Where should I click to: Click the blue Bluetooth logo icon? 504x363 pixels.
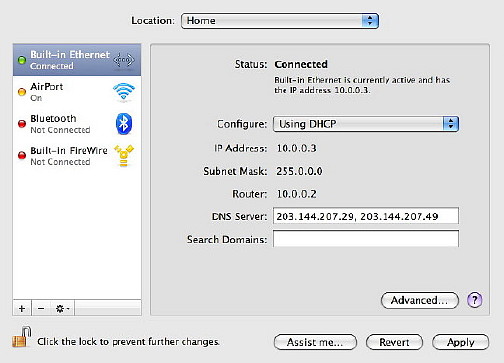click(124, 124)
